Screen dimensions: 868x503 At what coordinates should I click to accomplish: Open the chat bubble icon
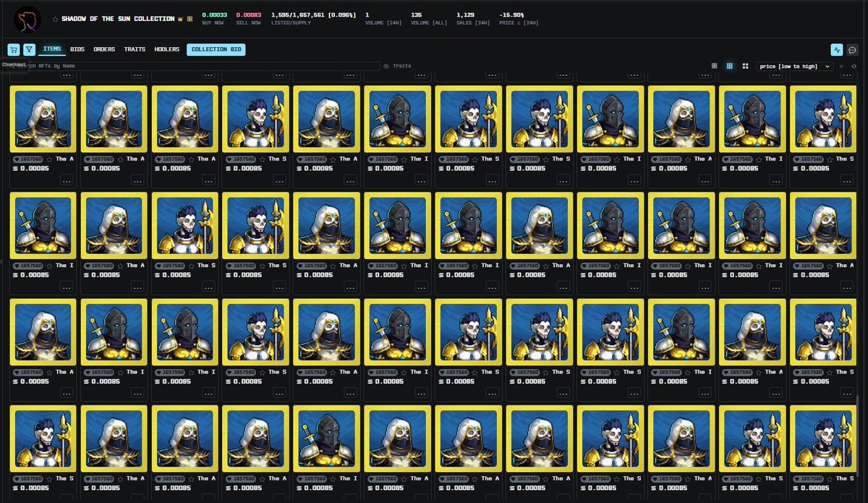tap(853, 50)
